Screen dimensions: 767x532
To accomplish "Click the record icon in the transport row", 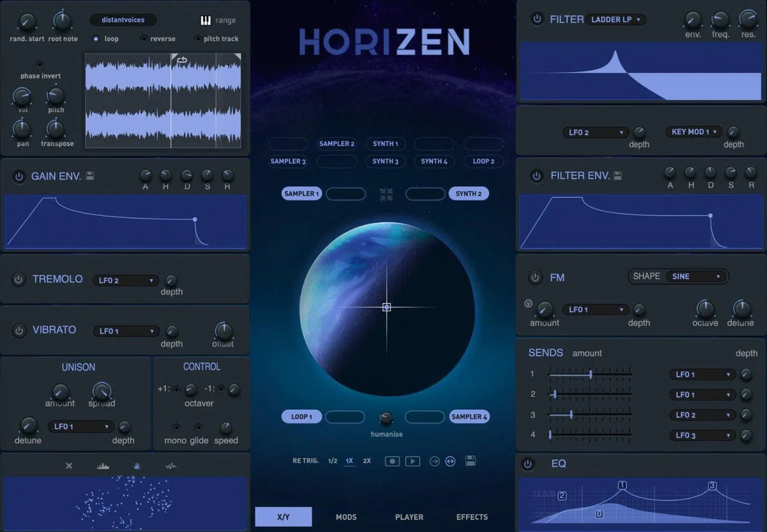I will (392, 460).
